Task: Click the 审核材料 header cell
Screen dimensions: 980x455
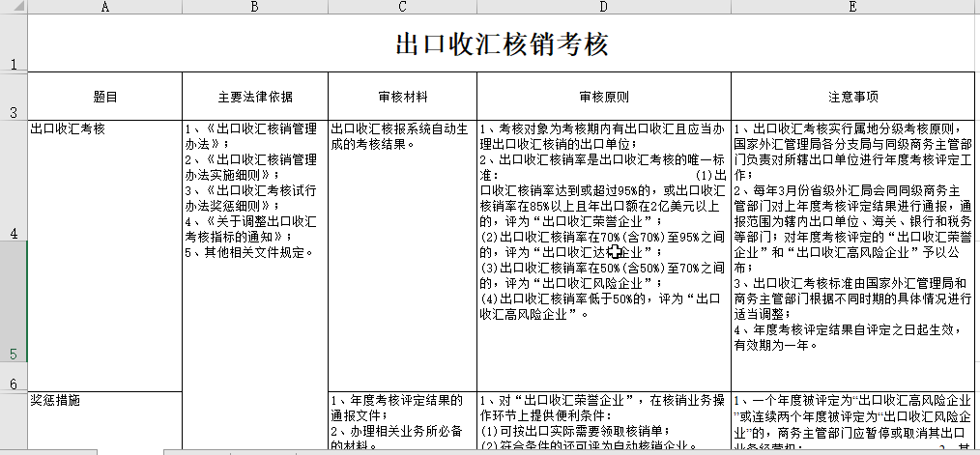Action: [x=402, y=98]
